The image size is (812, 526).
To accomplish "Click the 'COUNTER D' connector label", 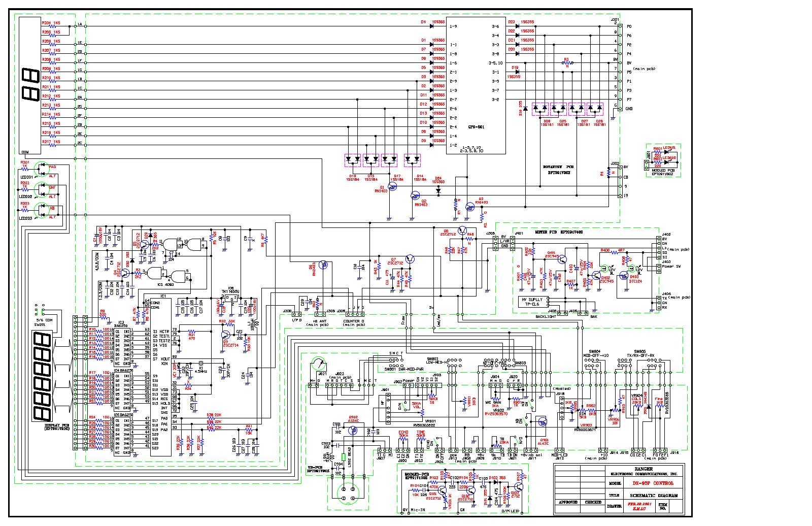I will click(354, 321).
